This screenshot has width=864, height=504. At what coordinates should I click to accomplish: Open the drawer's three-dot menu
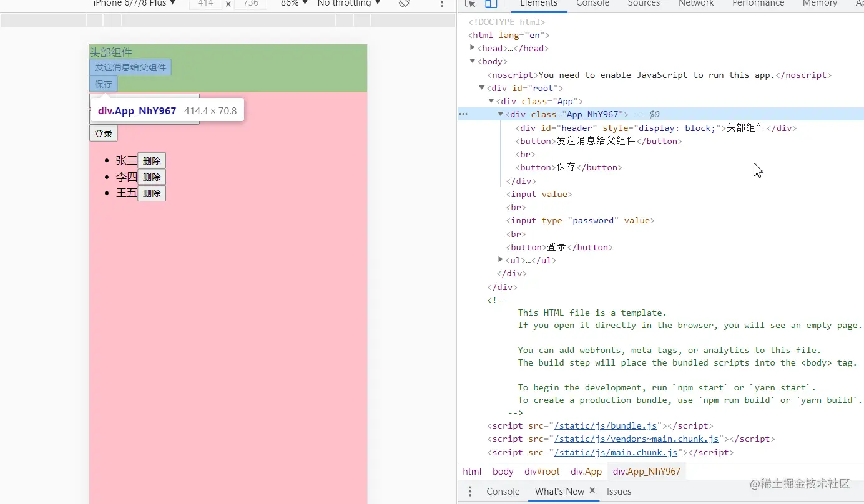pyautogui.click(x=471, y=492)
